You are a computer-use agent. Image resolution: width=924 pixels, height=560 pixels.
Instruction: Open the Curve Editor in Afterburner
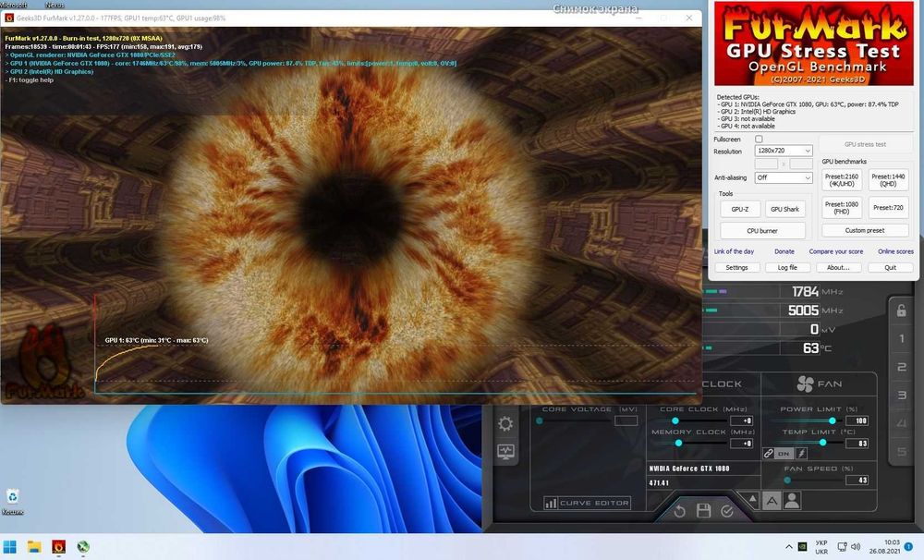point(587,503)
